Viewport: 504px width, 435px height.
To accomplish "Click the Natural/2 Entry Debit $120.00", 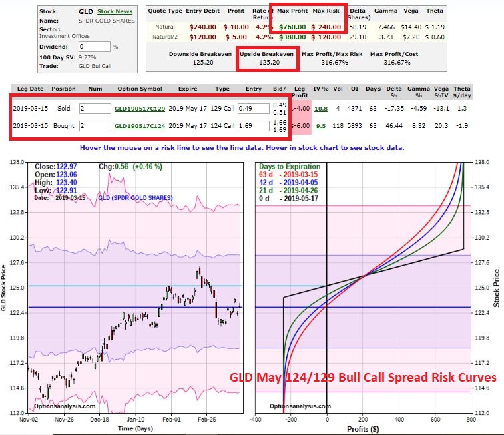I will coord(202,37).
